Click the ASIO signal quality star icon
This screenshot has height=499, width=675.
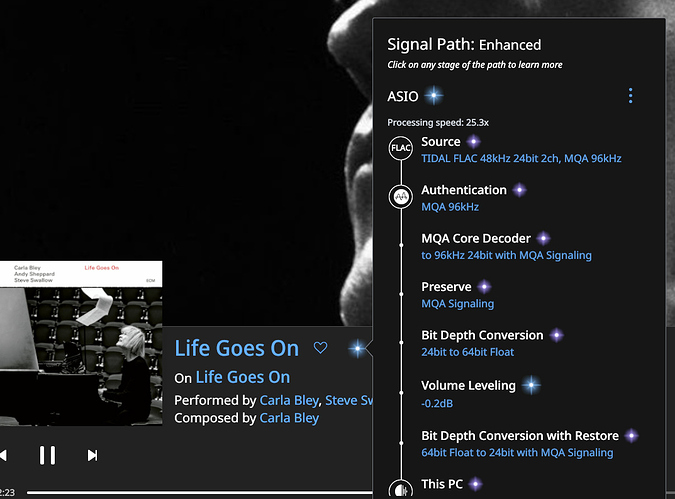pyautogui.click(x=433, y=96)
